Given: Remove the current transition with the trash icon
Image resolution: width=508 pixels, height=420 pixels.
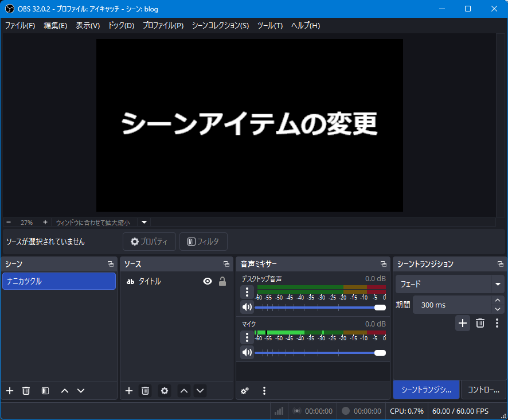Looking at the screenshot, I should [x=480, y=323].
